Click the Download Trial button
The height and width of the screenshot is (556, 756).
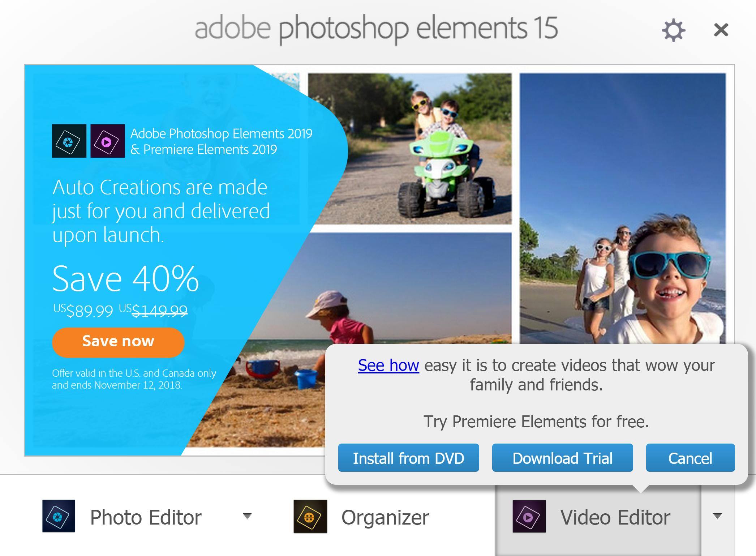pyautogui.click(x=562, y=458)
